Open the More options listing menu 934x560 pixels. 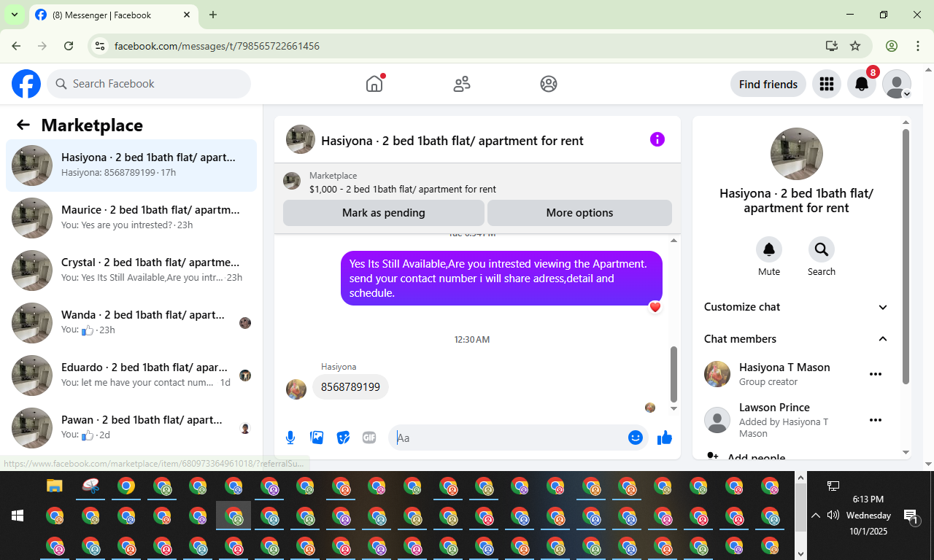coord(579,213)
